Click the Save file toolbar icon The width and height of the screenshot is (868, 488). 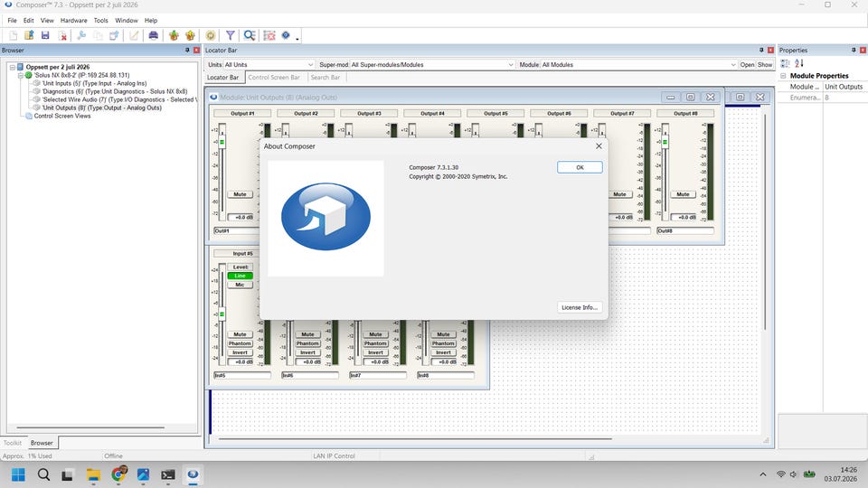[x=45, y=35]
